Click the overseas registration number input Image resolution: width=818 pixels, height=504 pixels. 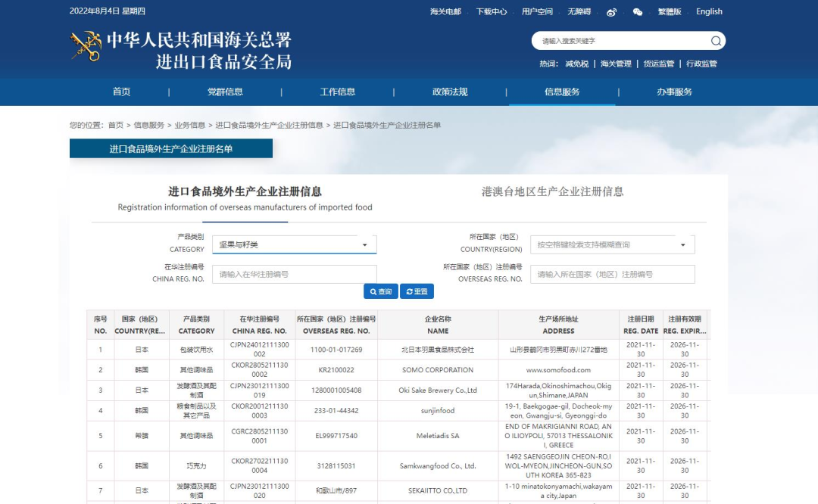612,274
